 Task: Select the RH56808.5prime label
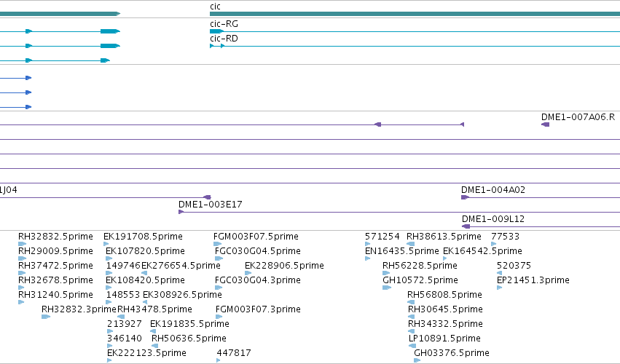click(x=445, y=295)
